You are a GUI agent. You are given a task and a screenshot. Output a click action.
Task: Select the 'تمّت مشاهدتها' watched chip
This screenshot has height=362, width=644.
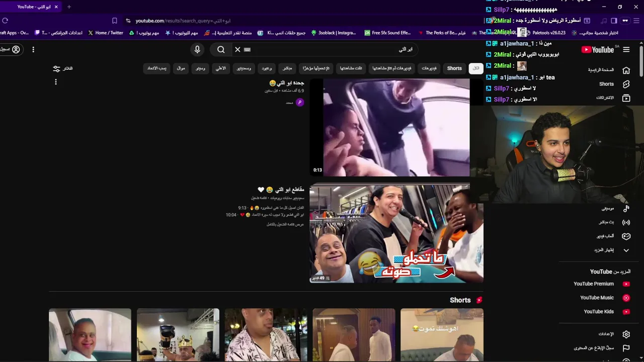351,68
